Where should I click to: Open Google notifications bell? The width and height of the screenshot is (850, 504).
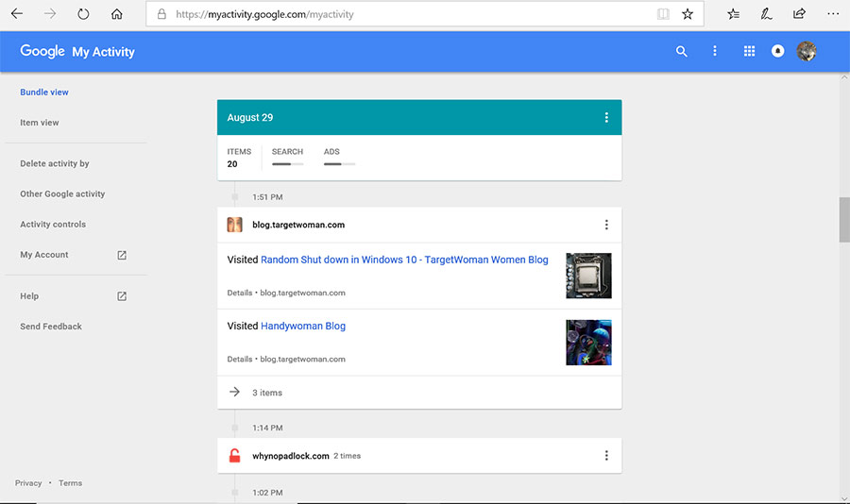tap(777, 51)
